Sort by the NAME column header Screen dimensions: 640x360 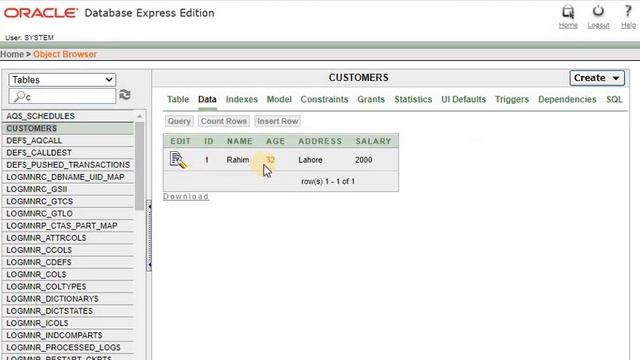(x=240, y=141)
